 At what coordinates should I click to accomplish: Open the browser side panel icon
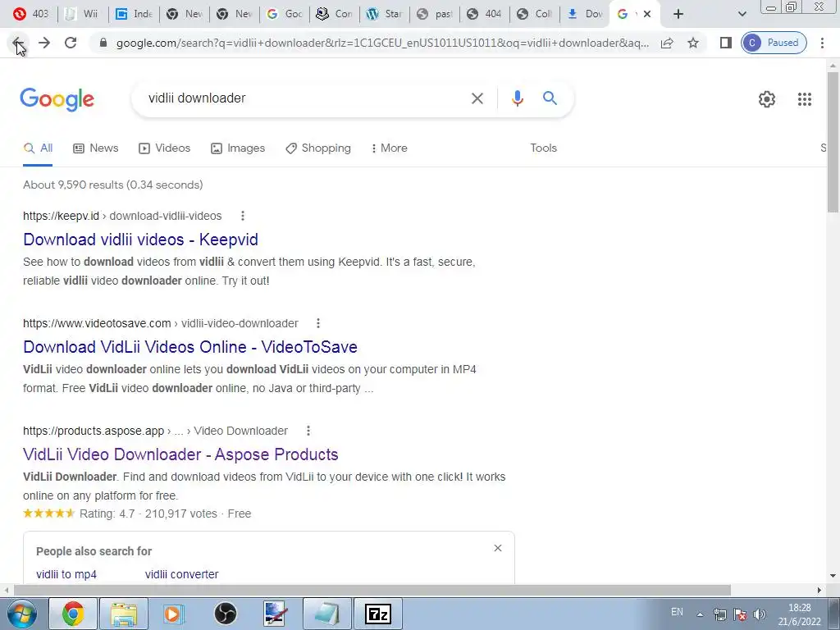click(x=725, y=43)
